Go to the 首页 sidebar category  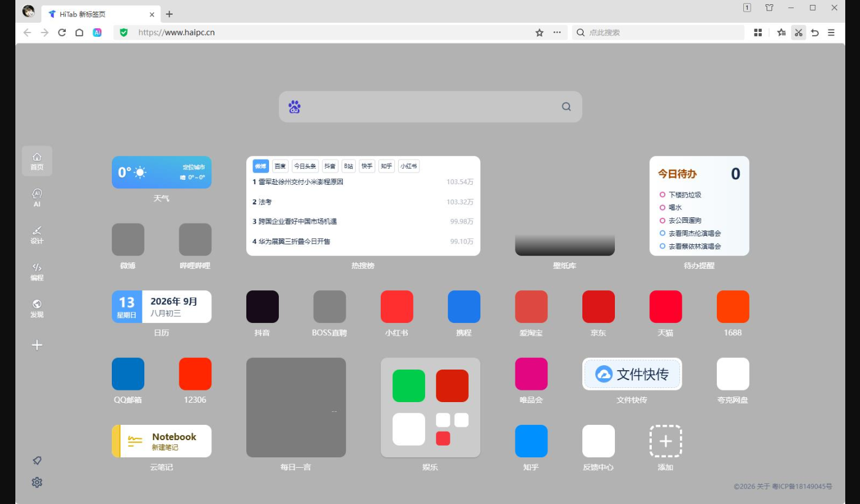[37, 161]
